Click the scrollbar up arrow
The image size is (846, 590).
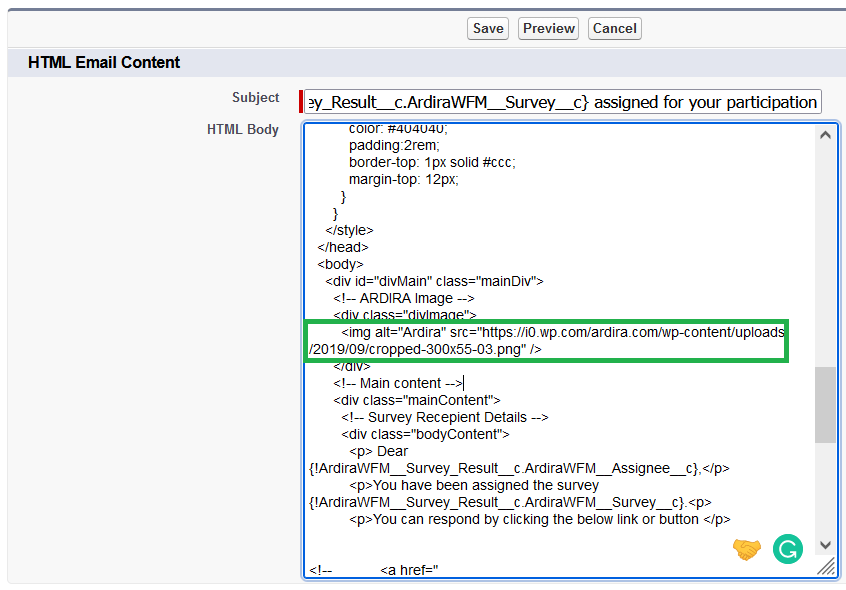(826, 134)
